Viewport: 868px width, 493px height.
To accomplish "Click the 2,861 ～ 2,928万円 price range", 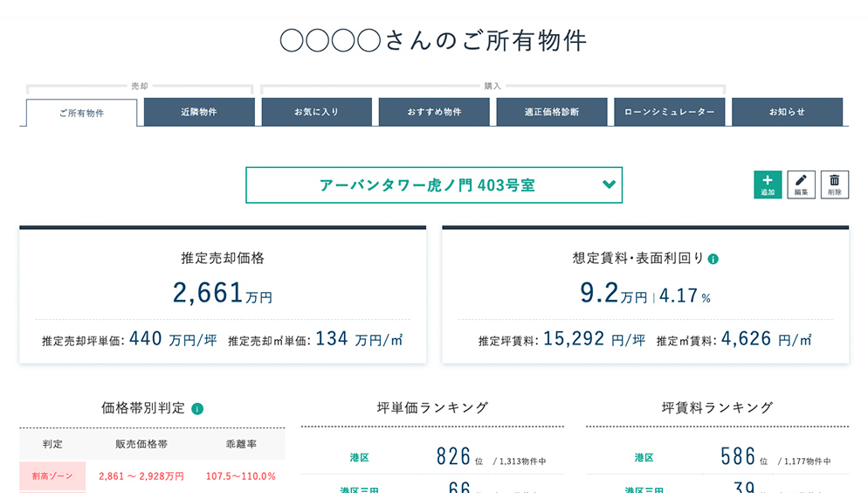I will (141, 476).
